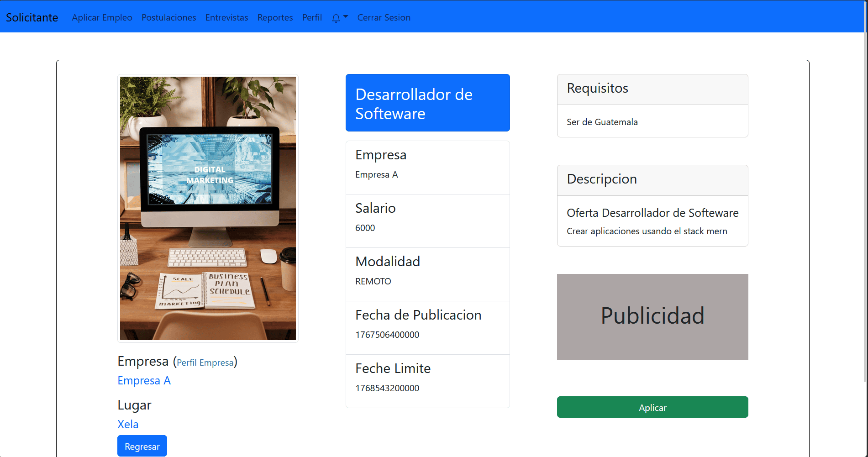
Task: Click the Publicidad advertisement area
Action: [652, 316]
